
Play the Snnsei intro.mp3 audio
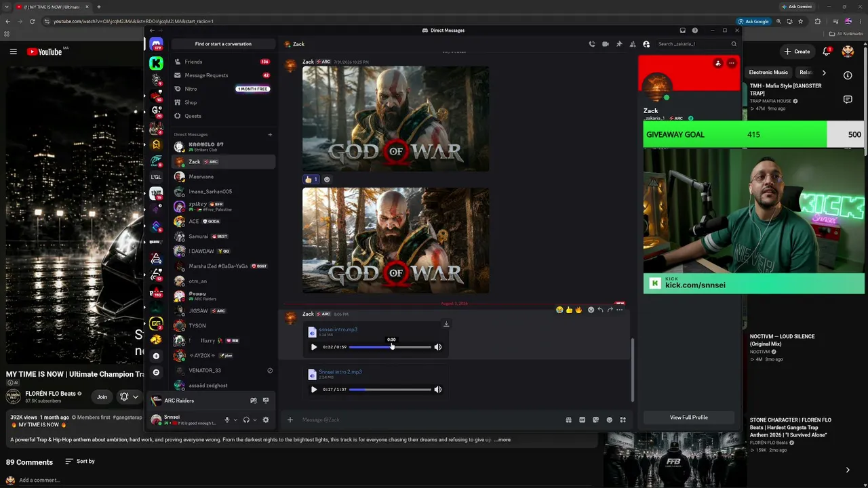314,347
